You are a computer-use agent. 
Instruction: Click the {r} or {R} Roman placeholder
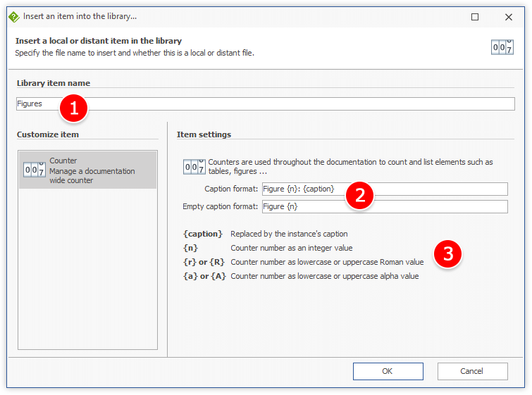tap(204, 262)
